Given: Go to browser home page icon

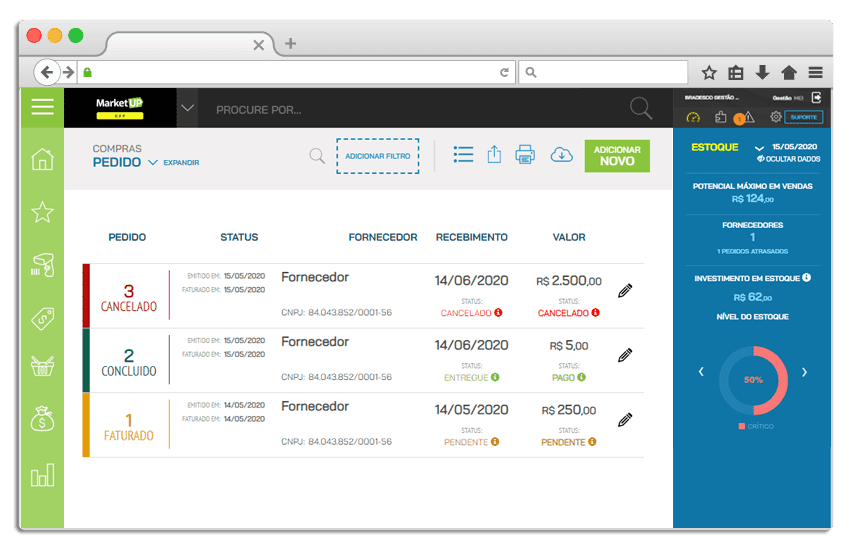Looking at the screenshot, I should 789,72.
